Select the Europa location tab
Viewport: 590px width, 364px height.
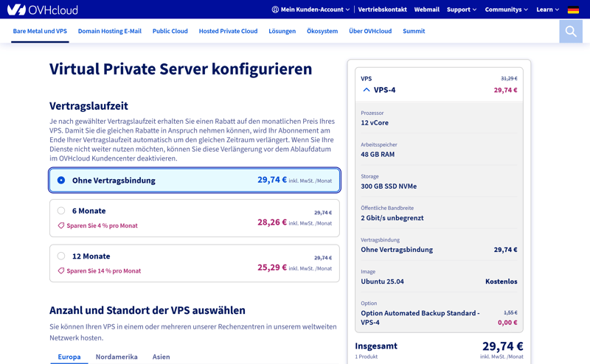(x=69, y=357)
